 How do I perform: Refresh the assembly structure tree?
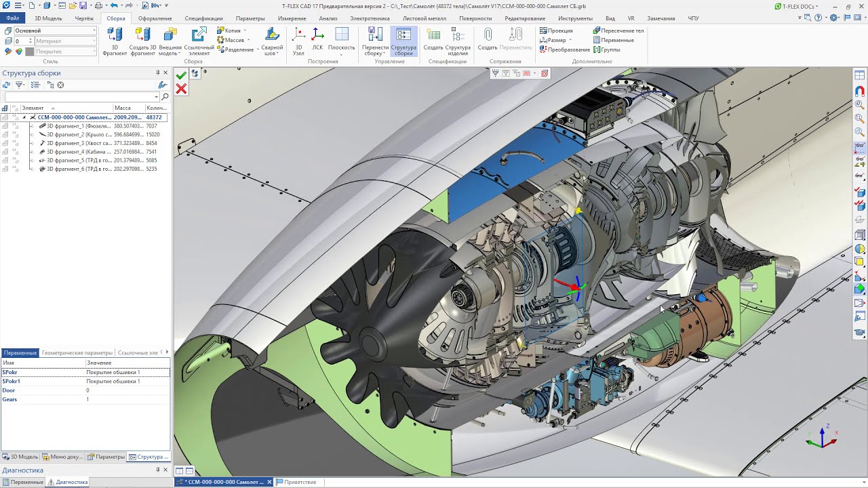click(6, 85)
